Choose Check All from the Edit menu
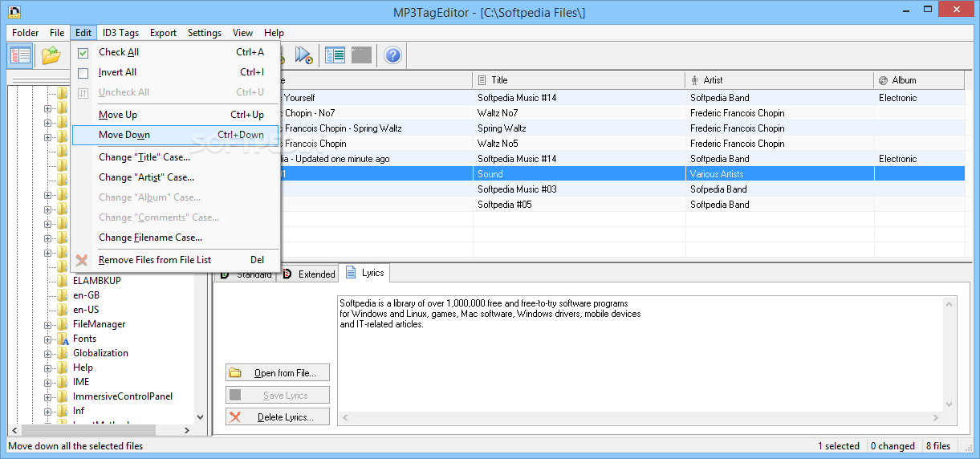This screenshot has height=459, width=980. click(175, 52)
